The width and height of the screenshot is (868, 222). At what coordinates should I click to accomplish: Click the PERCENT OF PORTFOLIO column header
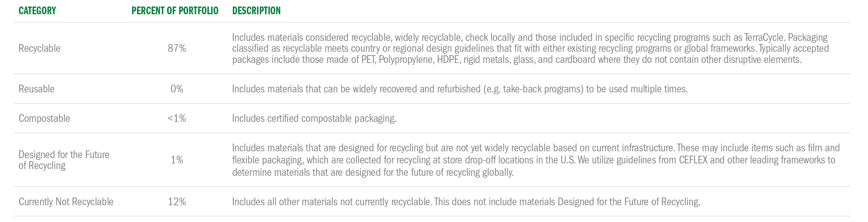(175, 11)
